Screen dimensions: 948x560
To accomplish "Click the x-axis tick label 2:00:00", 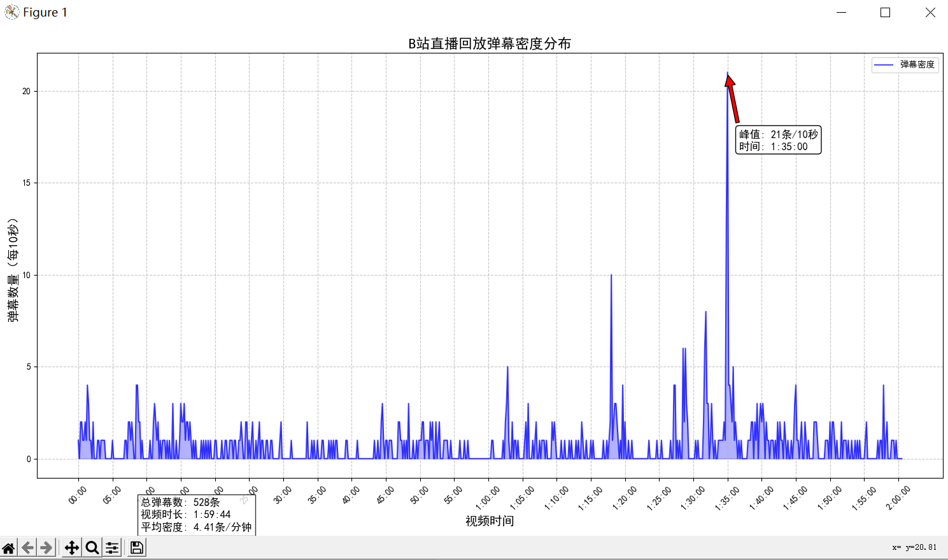I will pos(898,498).
